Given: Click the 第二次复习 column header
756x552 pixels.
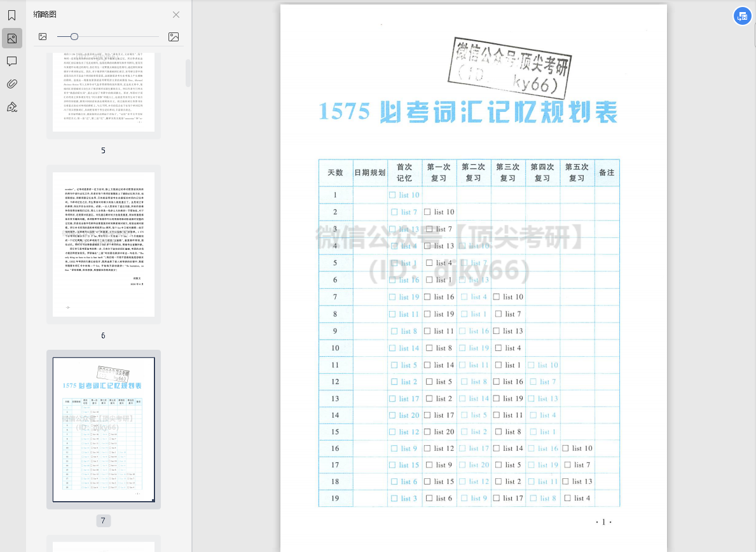Looking at the screenshot, I should click(474, 172).
